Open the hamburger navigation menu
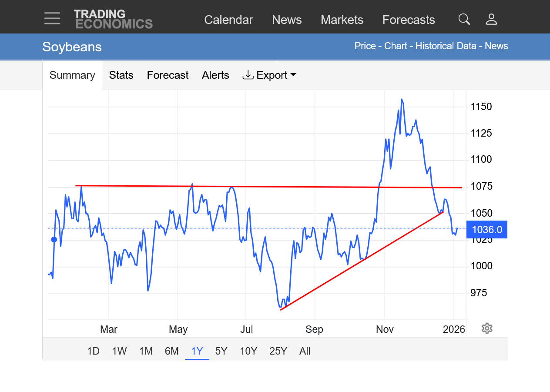The height and width of the screenshot is (392, 550). (x=52, y=18)
